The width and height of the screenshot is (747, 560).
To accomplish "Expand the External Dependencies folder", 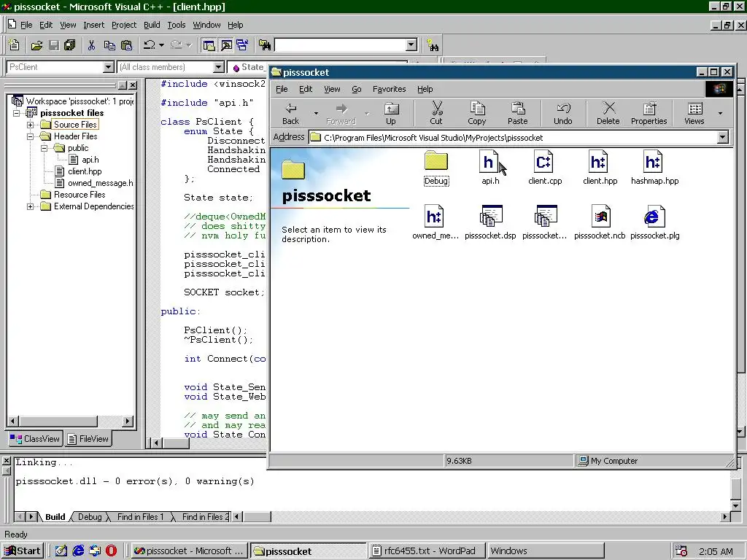I will tap(30, 206).
